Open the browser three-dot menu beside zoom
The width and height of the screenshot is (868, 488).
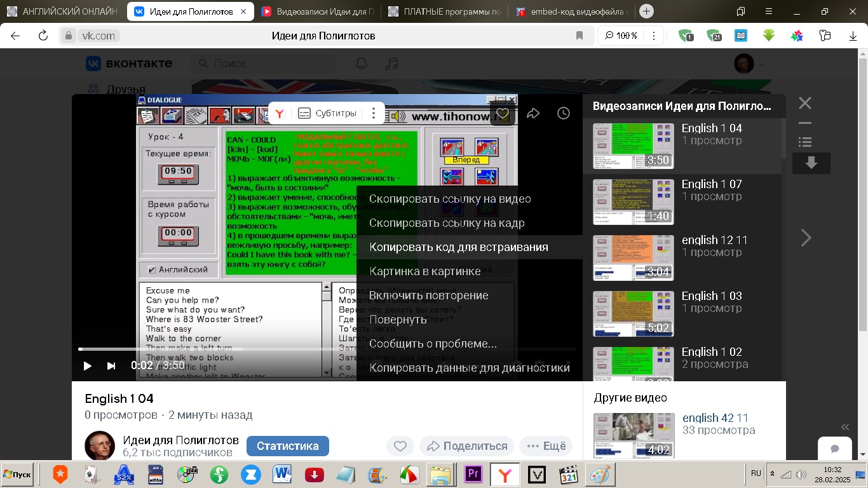[x=654, y=36]
